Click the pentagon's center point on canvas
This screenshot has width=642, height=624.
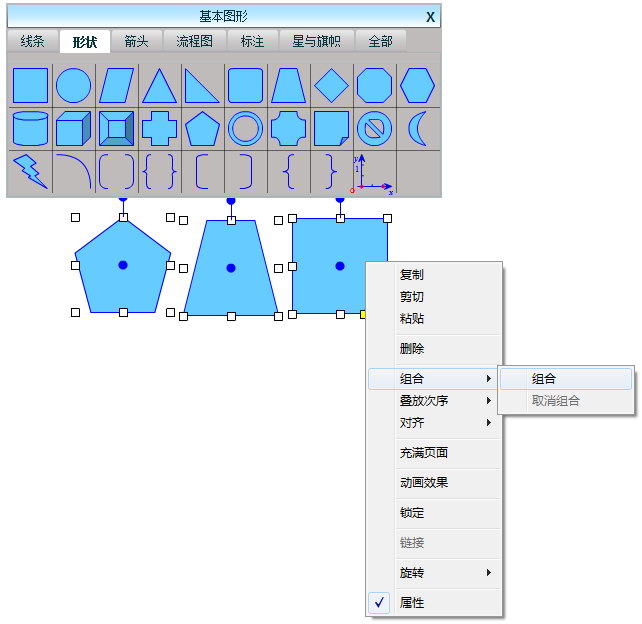pyautogui.click(x=123, y=265)
